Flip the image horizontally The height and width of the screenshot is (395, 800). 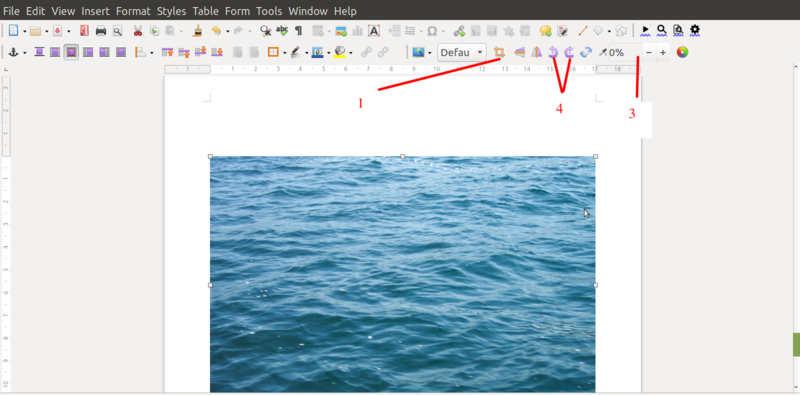536,52
